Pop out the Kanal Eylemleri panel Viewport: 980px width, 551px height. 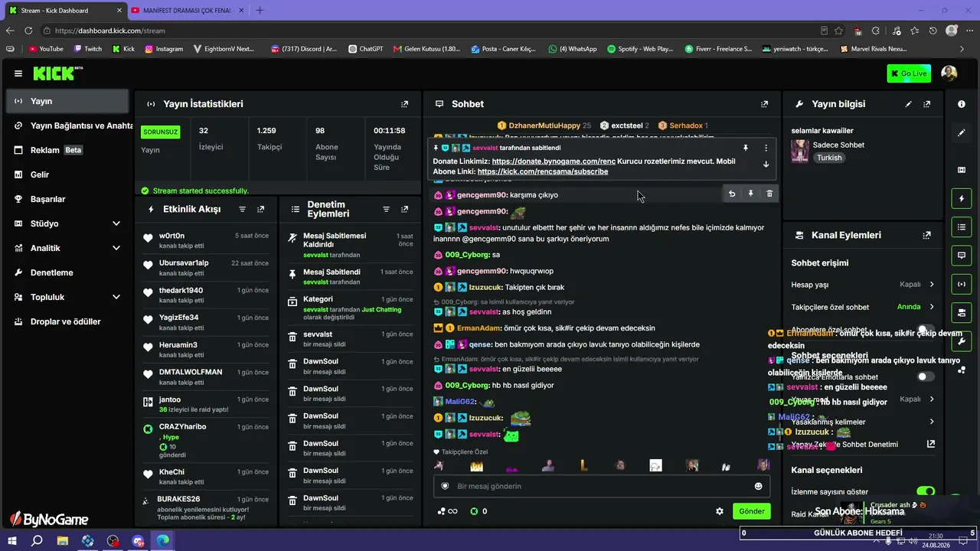click(927, 236)
